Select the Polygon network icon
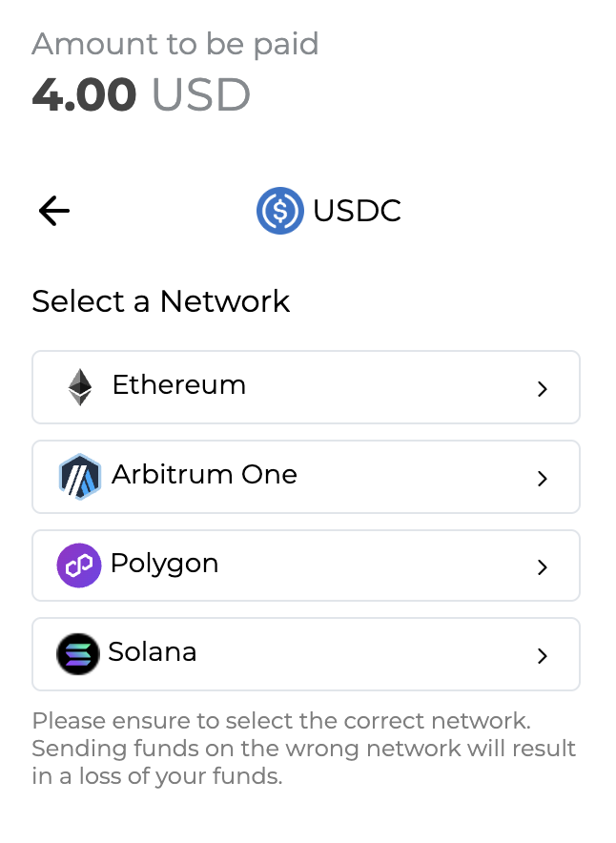The width and height of the screenshot is (616, 843). pos(79,565)
